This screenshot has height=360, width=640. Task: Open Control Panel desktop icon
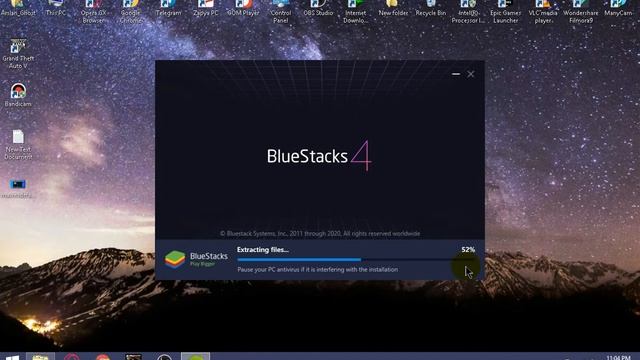pos(281,11)
